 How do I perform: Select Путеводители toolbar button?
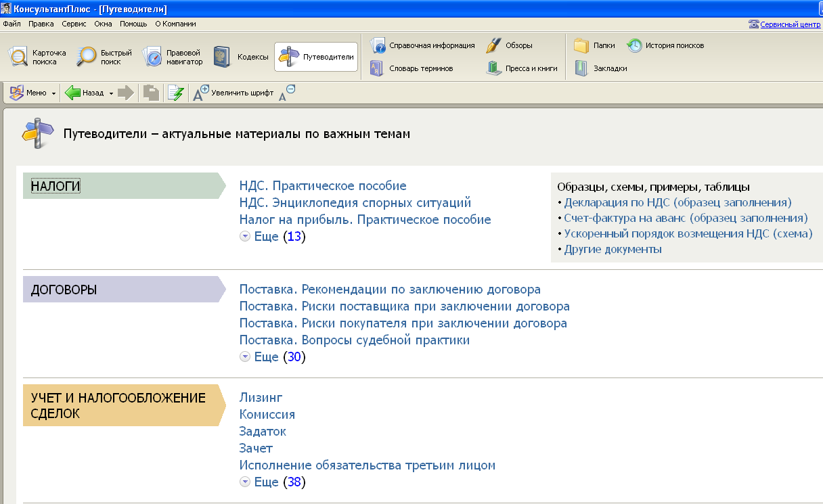(x=316, y=57)
